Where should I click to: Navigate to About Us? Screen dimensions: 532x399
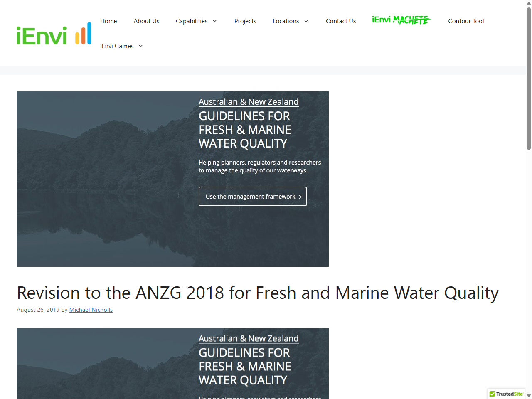click(146, 21)
